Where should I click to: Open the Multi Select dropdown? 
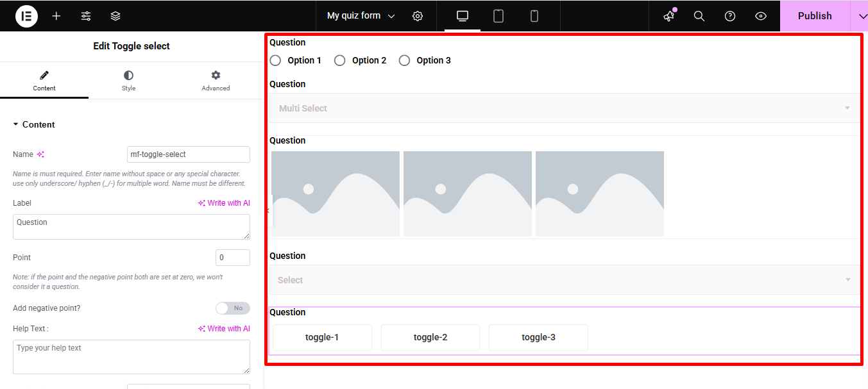564,108
